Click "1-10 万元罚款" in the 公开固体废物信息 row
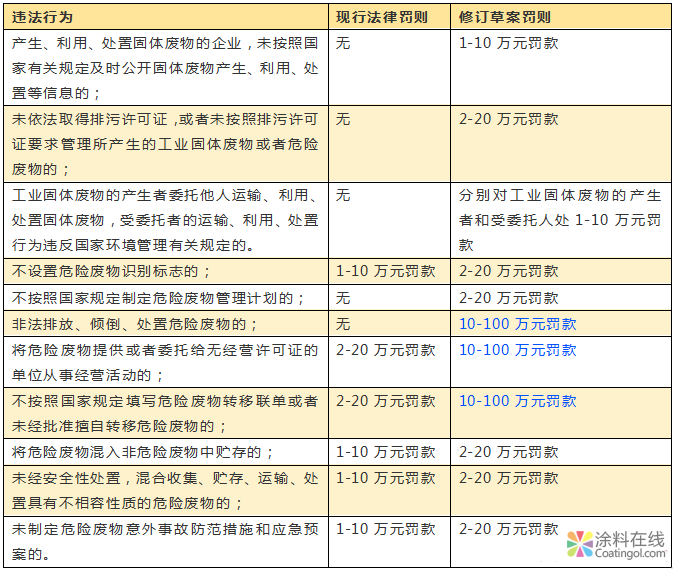677x571 pixels. click(508, 43)
